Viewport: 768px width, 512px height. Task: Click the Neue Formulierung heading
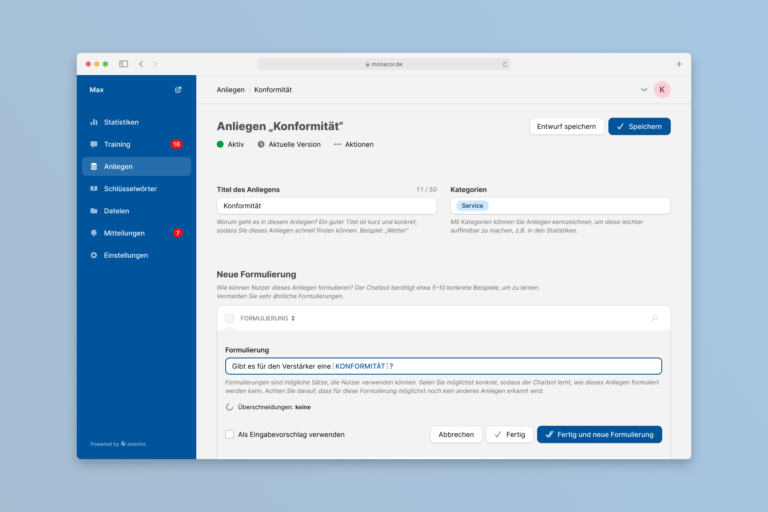click(256, 274)
